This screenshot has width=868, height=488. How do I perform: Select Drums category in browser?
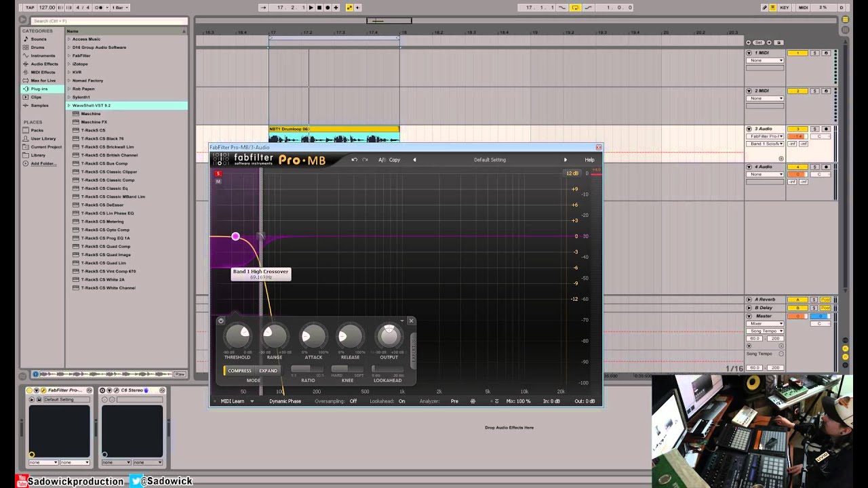38,47
